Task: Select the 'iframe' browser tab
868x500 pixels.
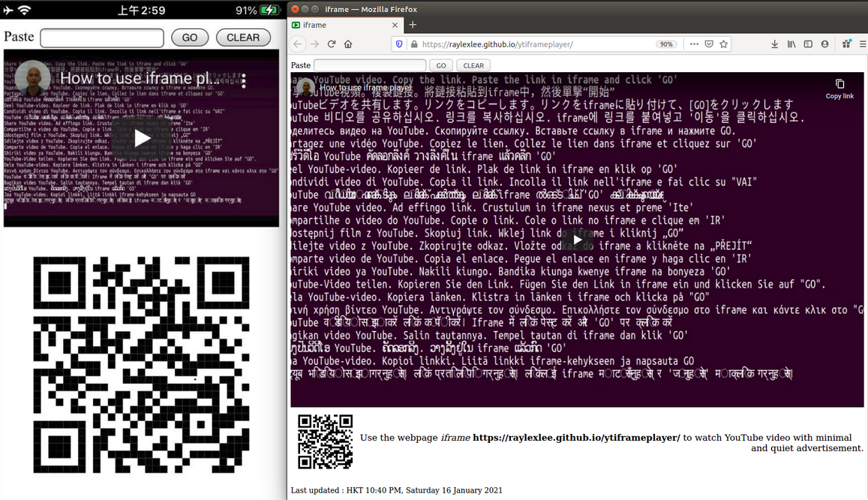Action: click(x=338, y=25)
